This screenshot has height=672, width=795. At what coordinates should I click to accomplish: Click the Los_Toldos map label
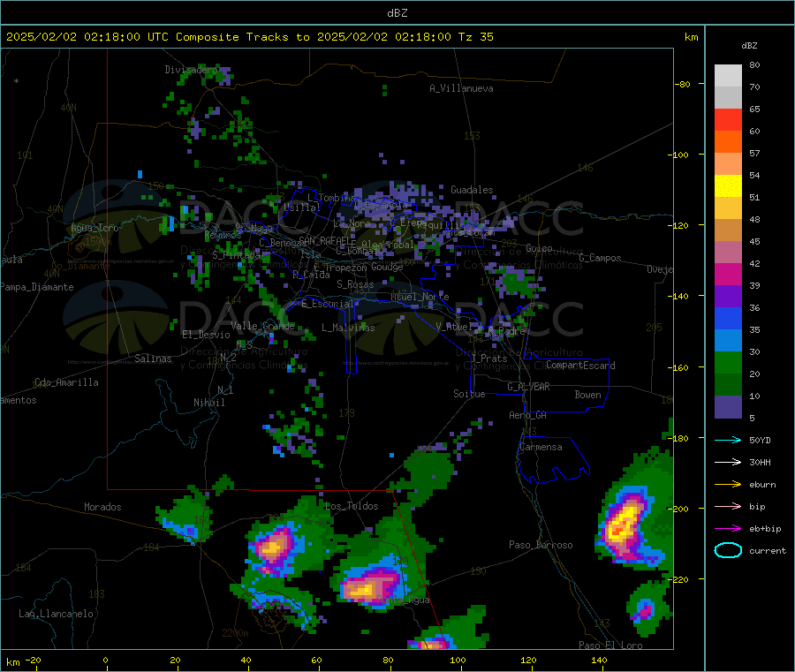pos(352,506)
